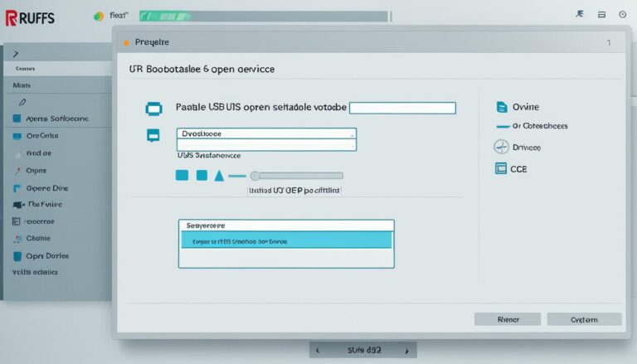Expand the sidebar chevron arrow
This screenshot has width=637, height=364.
(x=17, y=53)
